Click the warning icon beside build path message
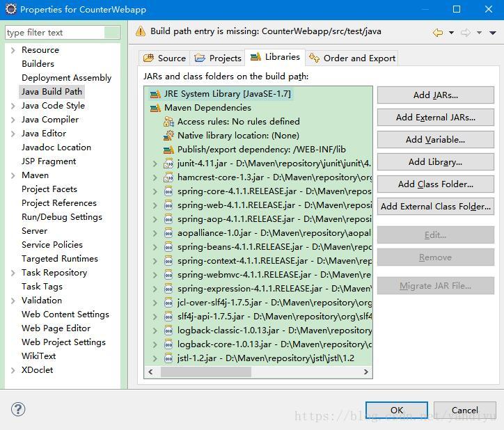Viewport: 504px width, 430px height. coord(141,31)
